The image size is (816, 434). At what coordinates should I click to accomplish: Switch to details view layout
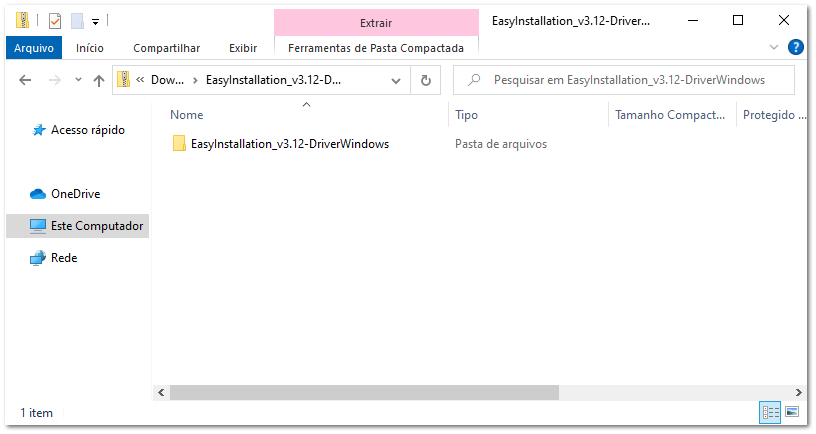771,412
